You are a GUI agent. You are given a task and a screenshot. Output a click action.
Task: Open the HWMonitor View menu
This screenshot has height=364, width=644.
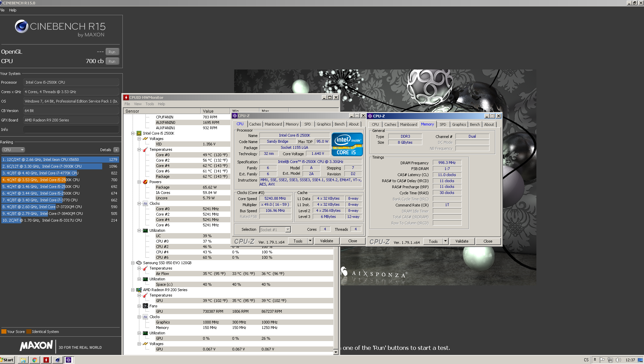(138, 104)
